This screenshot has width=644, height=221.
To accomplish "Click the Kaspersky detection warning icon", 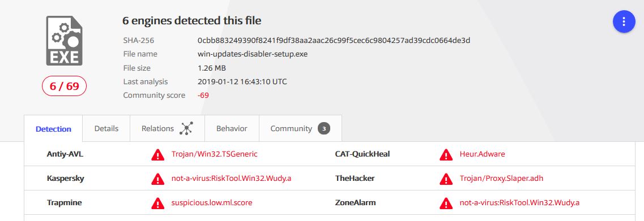I will point(157,179).
